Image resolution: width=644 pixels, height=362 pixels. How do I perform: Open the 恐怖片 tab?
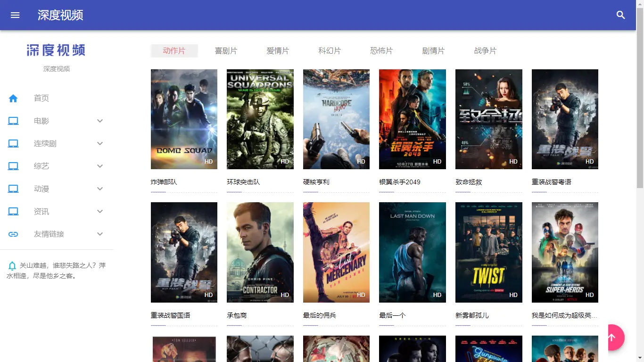381,51
